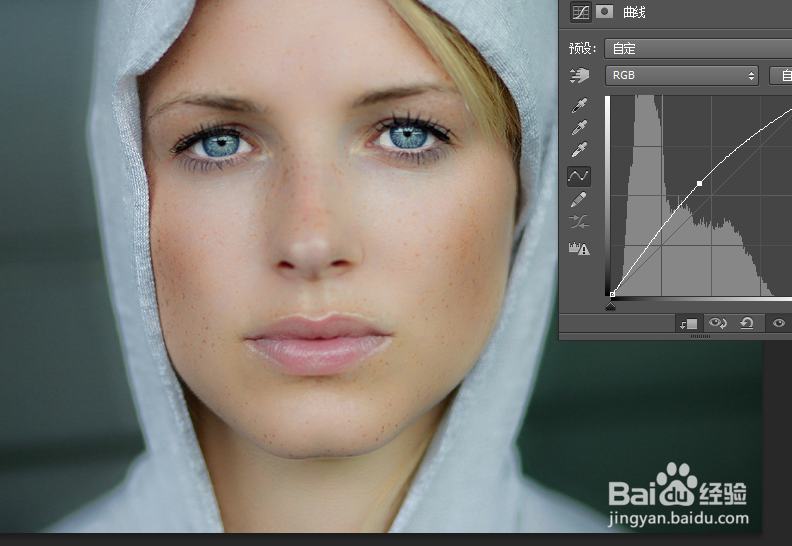Open the 预设 preset dropdown showing 自定
The image size is (792, 546).
698,48
